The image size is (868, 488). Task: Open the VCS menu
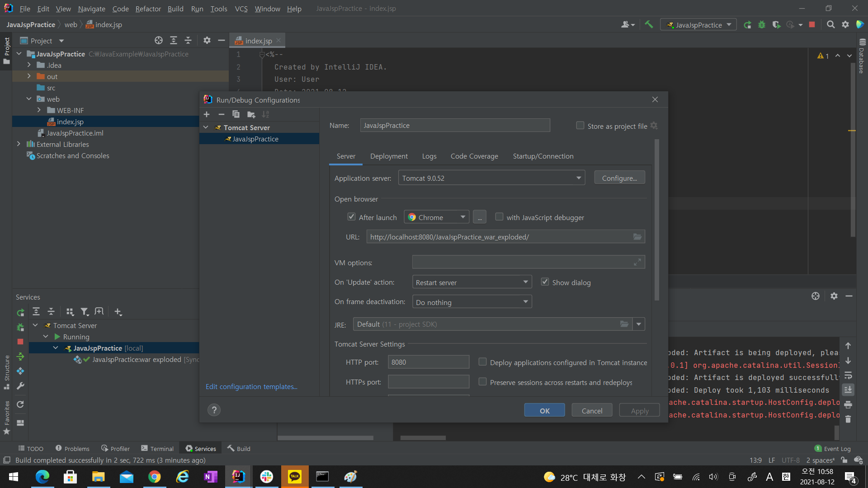(241, 9)
